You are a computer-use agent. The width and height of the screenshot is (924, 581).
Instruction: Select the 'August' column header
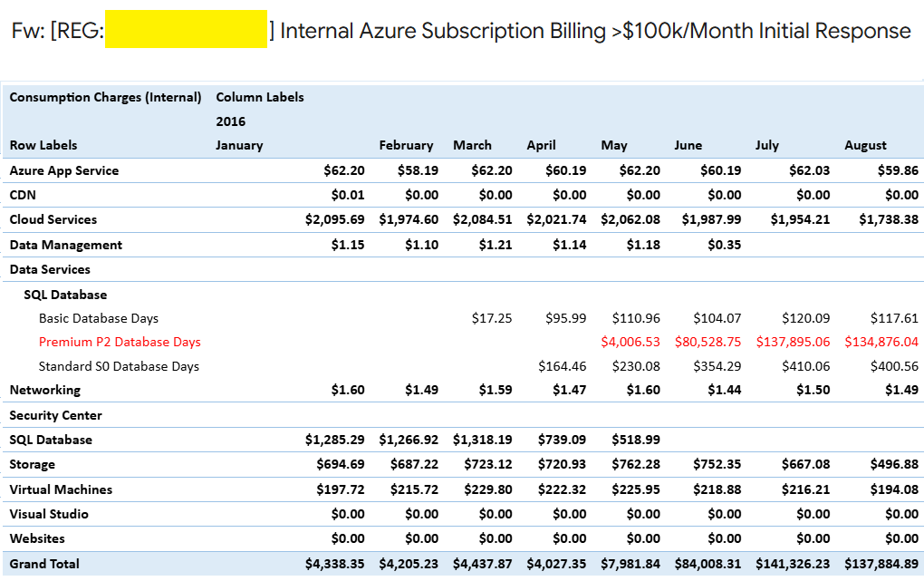click(x=865, y=145)
